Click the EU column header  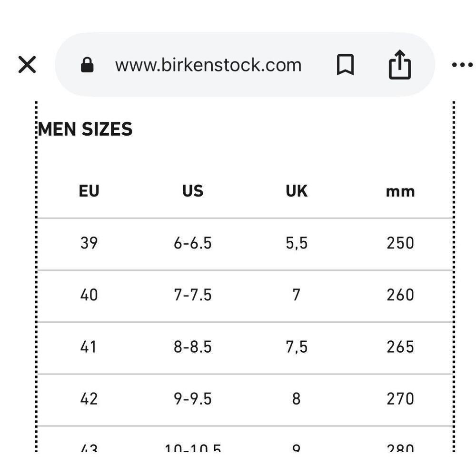click(89, 191)
